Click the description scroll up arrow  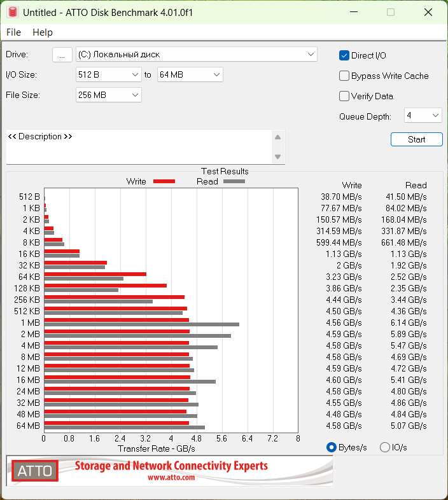(277, 137)
